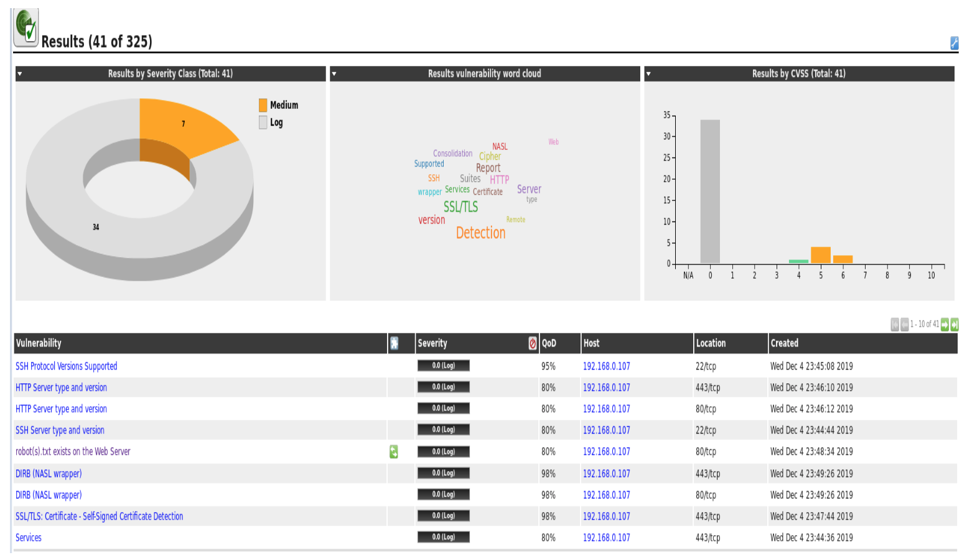The image size is (967, 560).
Task: Click 'Wed Dec 4 23:48:34 2019' timestamp
Action: [x=811, y=451]
